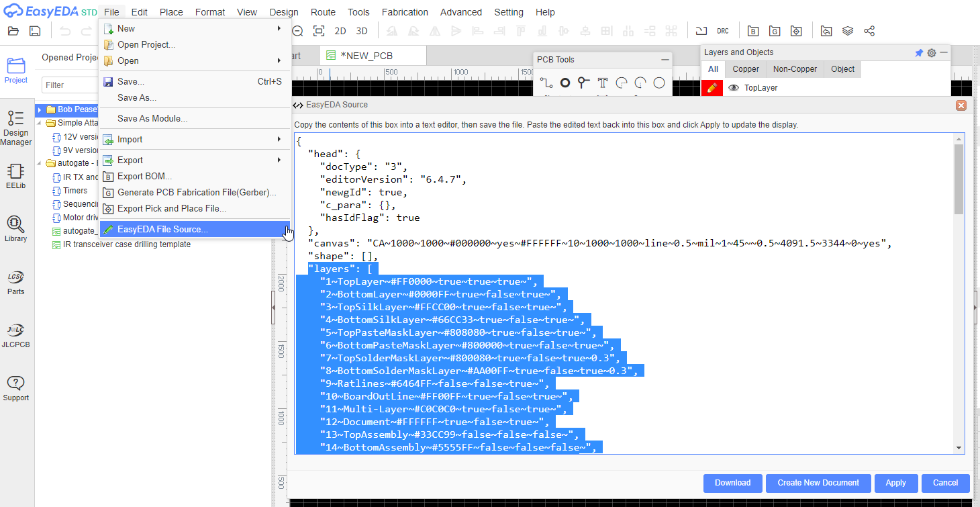Run the DRC design rule check
Image resolution: width=980 pixels, height=507 pixels.
coord(723,31)
